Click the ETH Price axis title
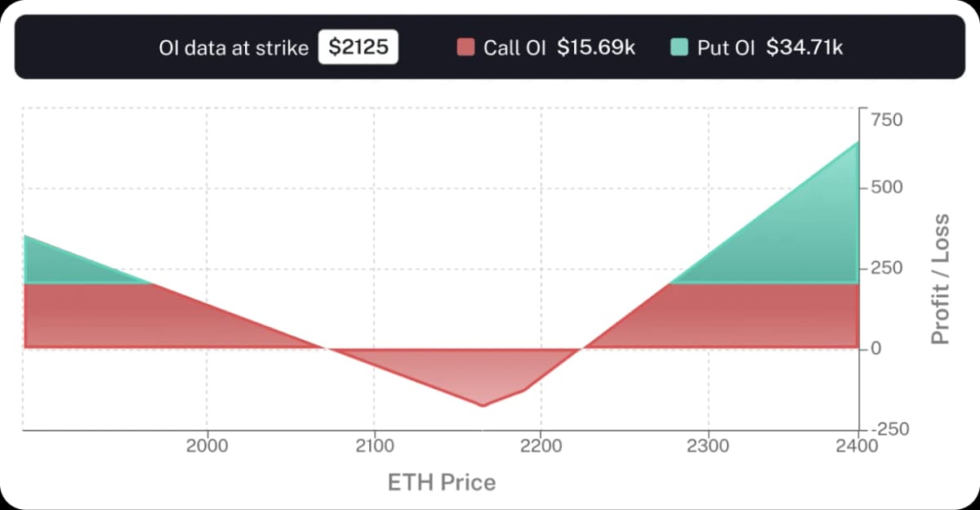This screenshot has width=980, height=510. pyautogui.click(x=441, y=482)
